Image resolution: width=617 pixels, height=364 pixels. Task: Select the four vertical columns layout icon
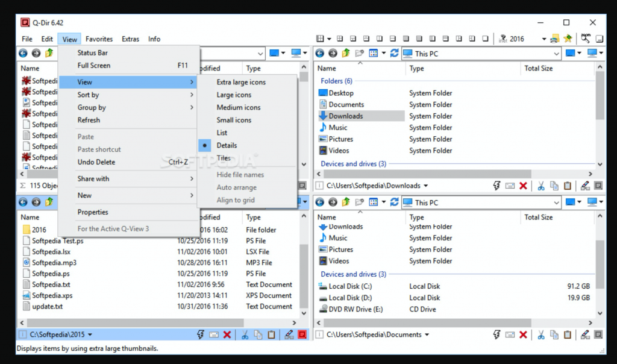pyautogui.click(x=406, y=39)
